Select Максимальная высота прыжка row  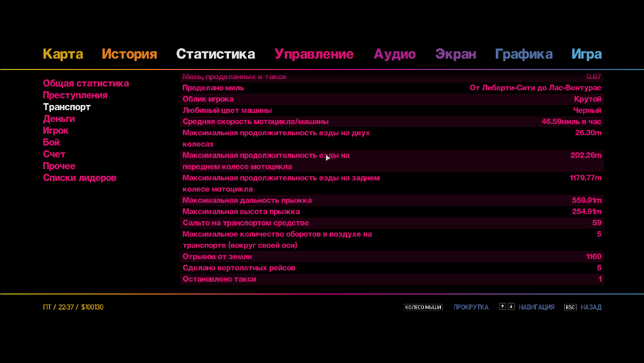(x=392, y=212)
